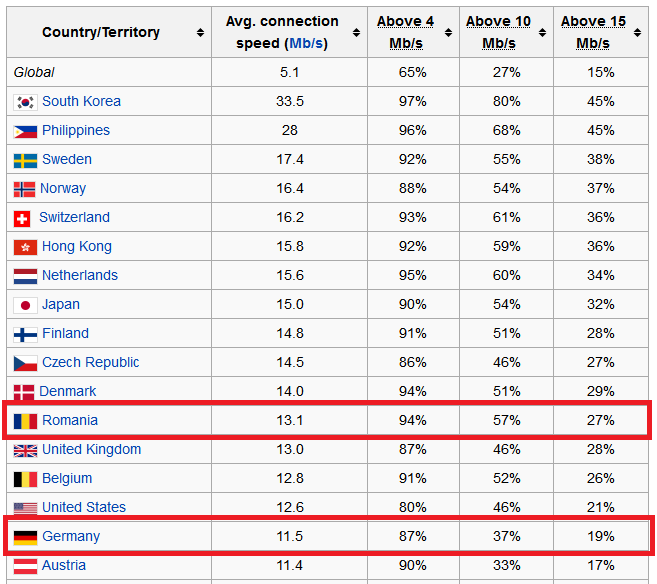This screenshot has height=584, width=657.
Task: Follow the Hong Kong link
Action: [x=77, y=246]
